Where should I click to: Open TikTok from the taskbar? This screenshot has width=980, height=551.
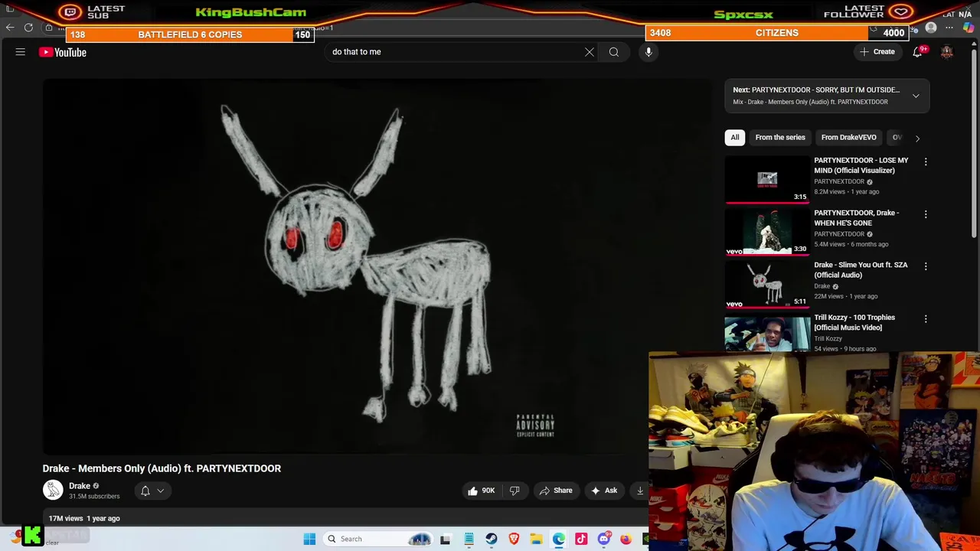tap(581, 539)
